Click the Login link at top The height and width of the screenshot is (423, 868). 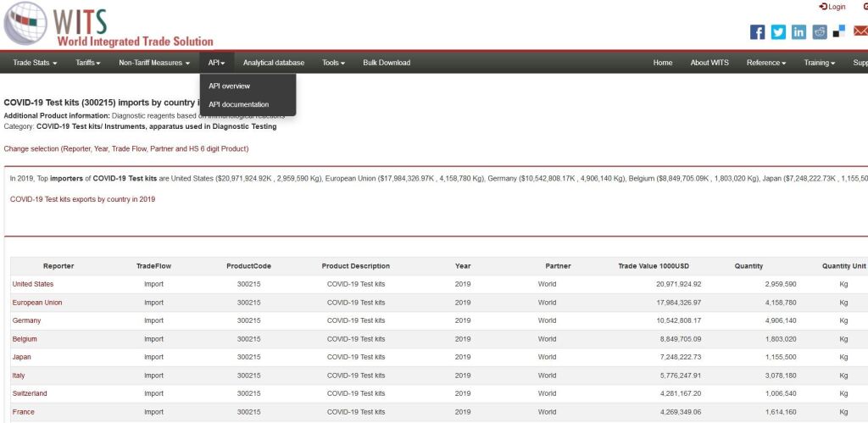pyautogui.click(x=832, y=7)
